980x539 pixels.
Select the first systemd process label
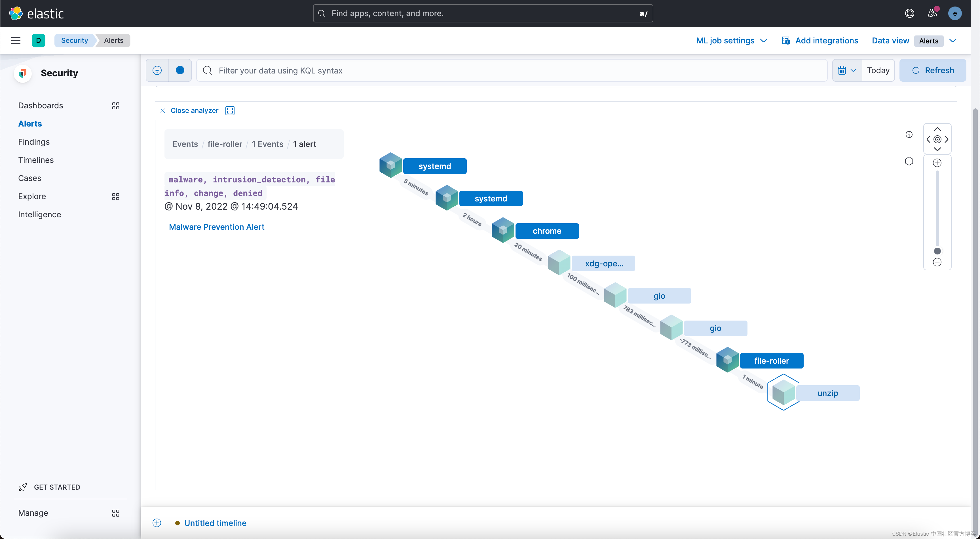tap(435, 166)
